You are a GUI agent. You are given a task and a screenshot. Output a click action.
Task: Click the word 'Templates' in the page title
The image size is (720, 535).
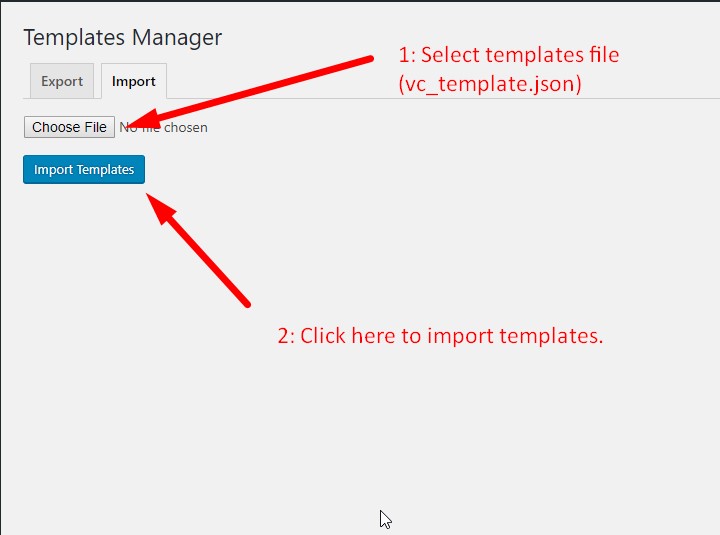[74, 37]
